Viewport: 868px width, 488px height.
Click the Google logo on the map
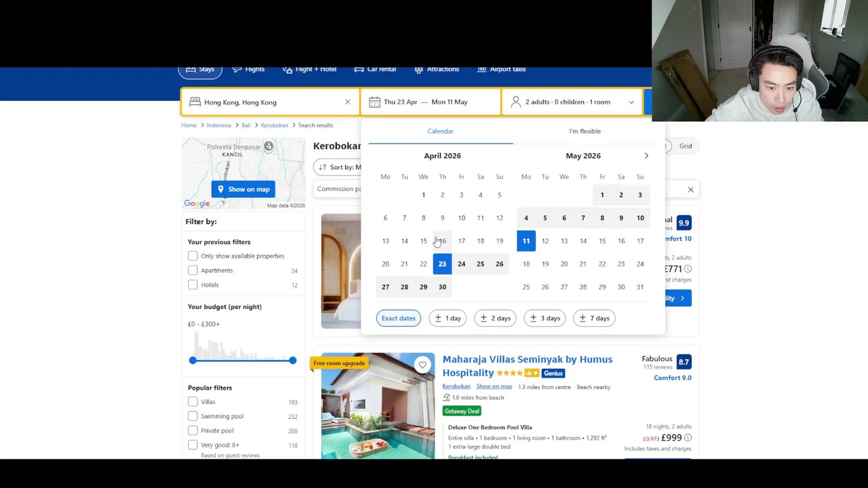coord(197,203)
